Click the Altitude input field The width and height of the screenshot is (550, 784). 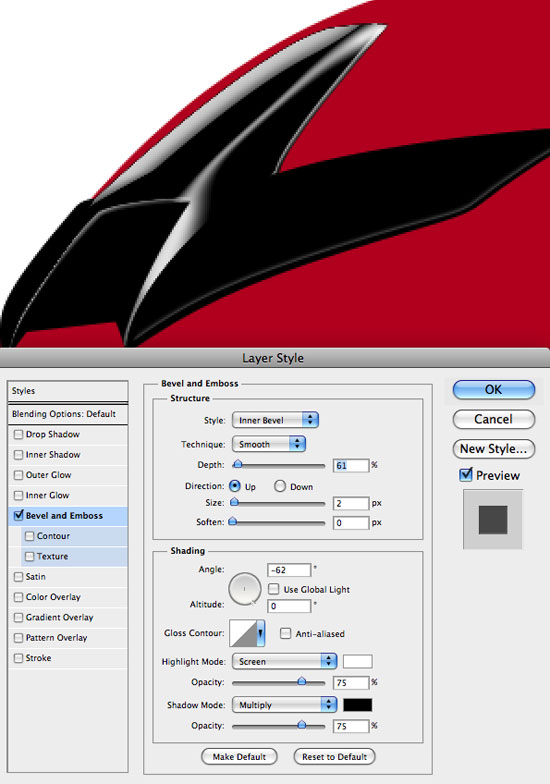[289, 606]
